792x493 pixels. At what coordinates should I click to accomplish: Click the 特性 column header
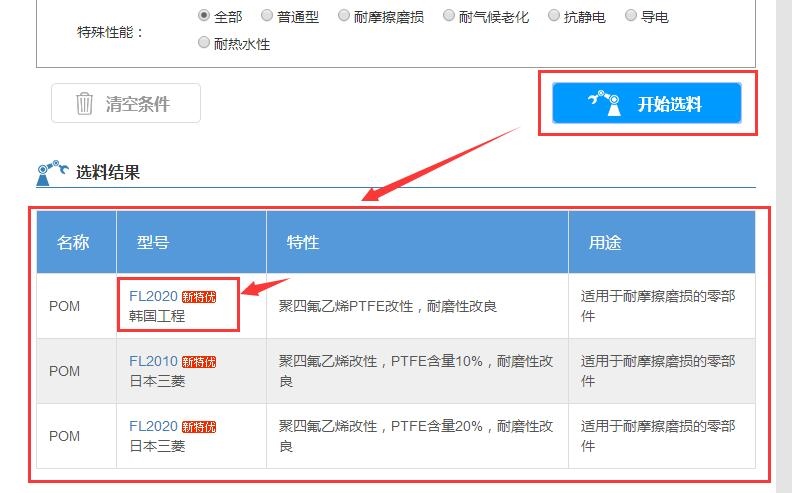point(303,243)
